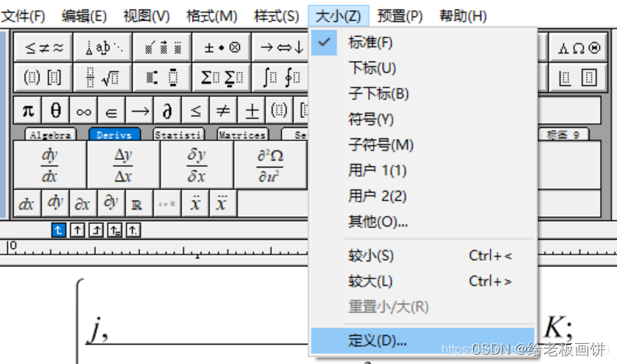The height and width of the screenshot is (364, 617).
Task: Open the matrix templates palette at the right
Action: 577,77
